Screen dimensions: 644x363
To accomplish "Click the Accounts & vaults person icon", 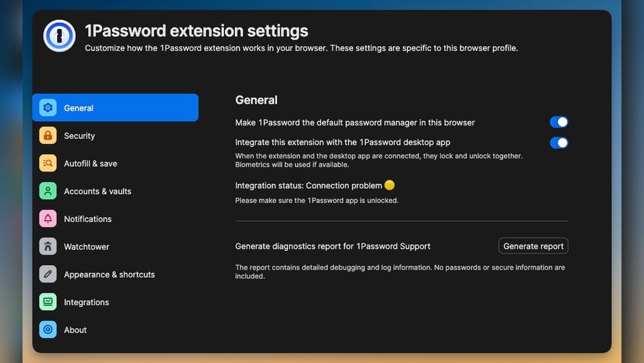I will 48,191.
